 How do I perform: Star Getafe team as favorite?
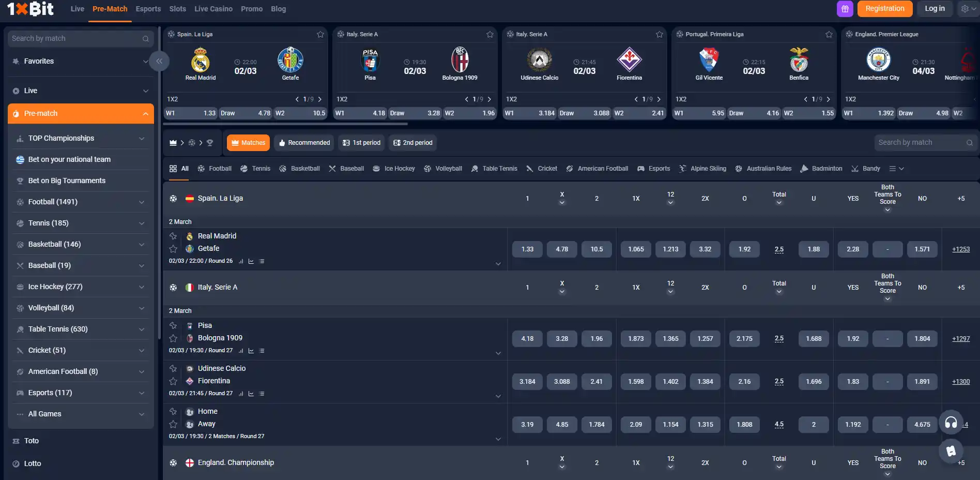tap(173, 249)
